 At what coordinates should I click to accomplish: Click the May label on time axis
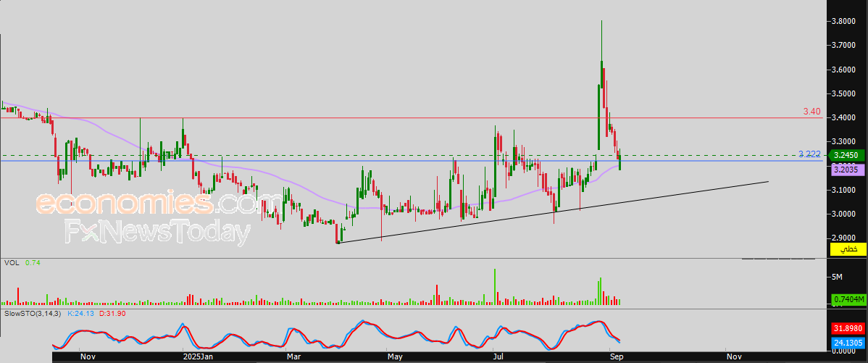click(395, 358)
